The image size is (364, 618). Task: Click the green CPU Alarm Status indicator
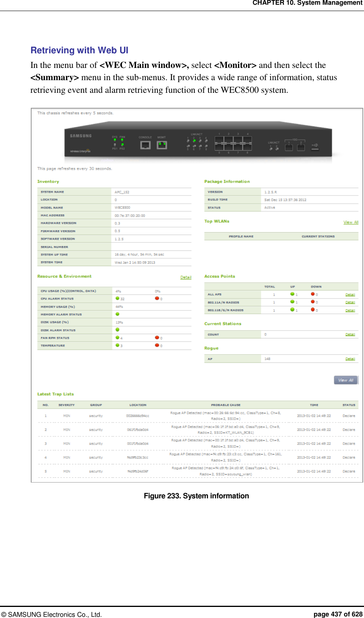point(117,299)
